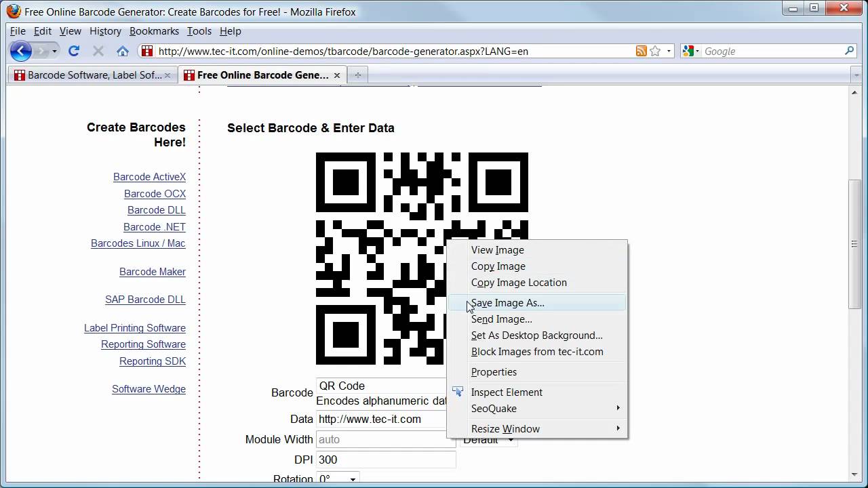Open the Barcode .NET link
The height and width of the screenshot is (488, 868).
(155, 227)
